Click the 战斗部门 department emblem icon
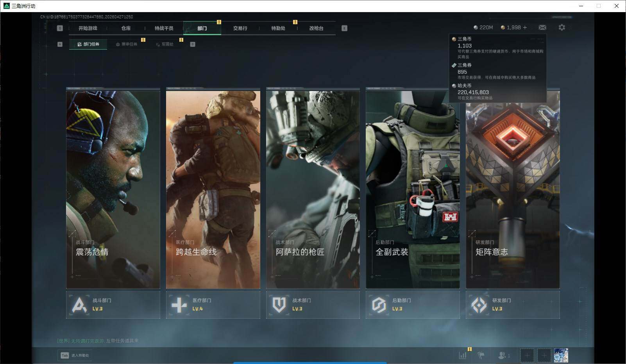The height and width of the screenshot is (364, 626). [x=80, y=305]
